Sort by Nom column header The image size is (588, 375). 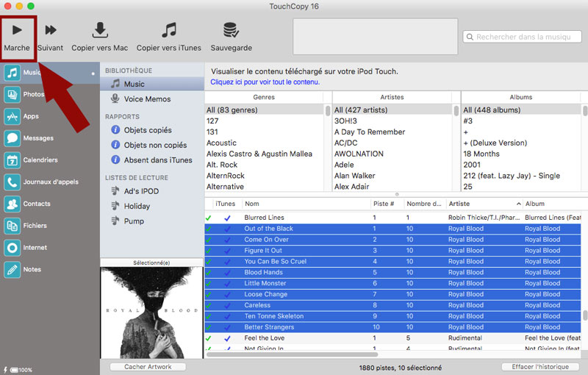(x=306, y=204)
